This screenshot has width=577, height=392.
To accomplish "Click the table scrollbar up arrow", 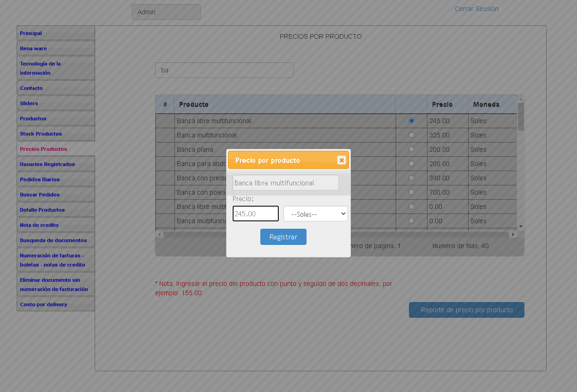I will click(x=521, y=99).
